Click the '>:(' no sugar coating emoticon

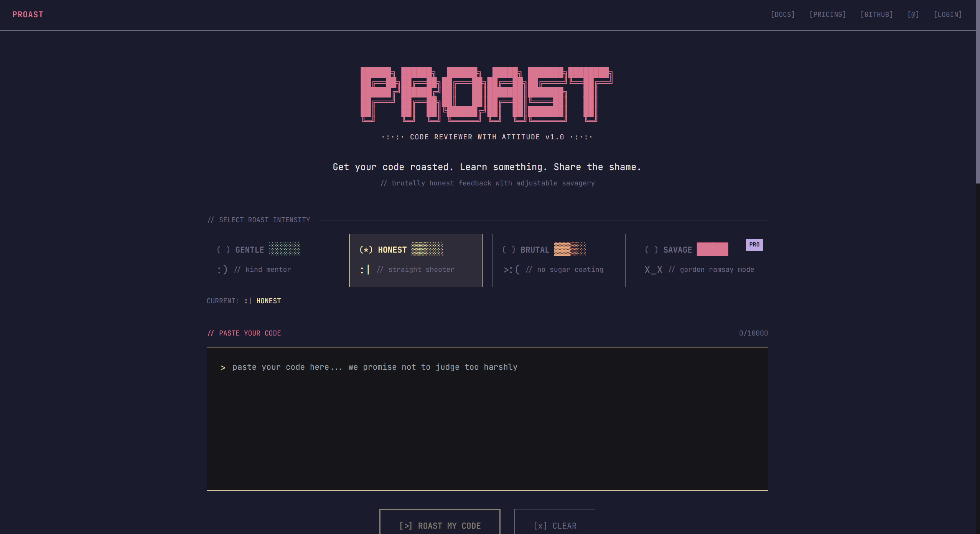click(x=511, y=269)
